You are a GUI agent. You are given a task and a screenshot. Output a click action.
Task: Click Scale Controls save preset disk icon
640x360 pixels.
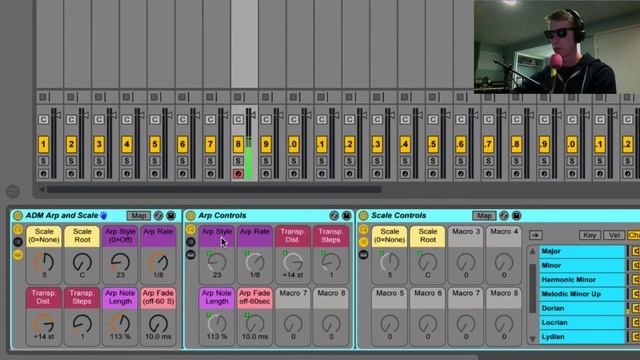[516, 216]
